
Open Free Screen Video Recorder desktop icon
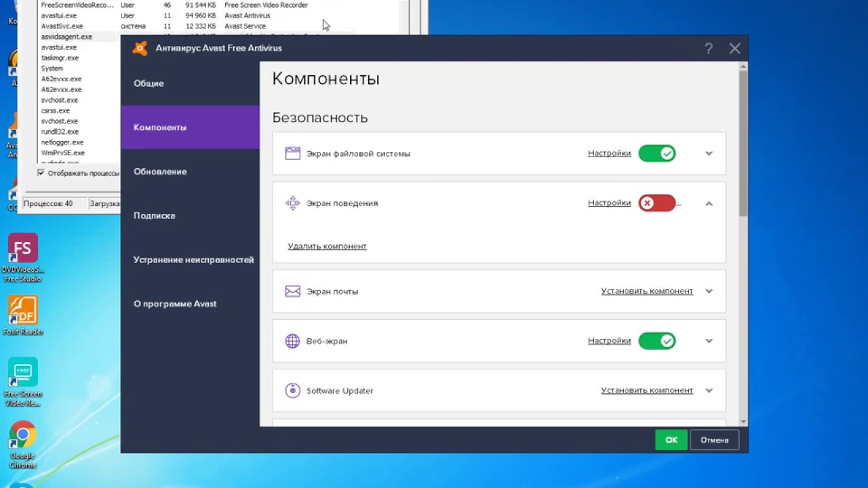22,382
